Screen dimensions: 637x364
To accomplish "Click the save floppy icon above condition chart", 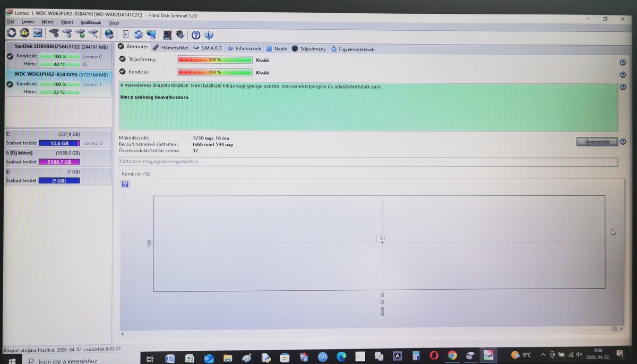I will 125,184.
